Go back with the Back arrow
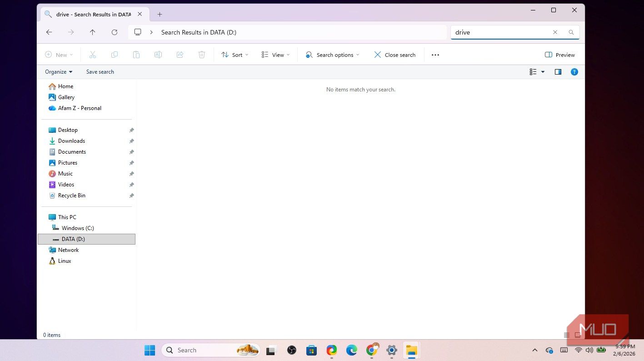This screenshot has height=361, width=644. click(49, 32)
